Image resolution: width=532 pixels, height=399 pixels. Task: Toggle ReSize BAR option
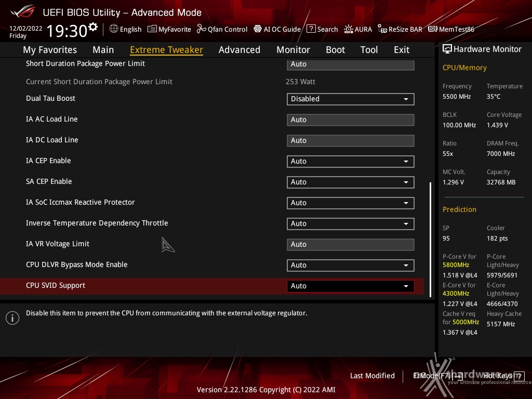point(400,29)
